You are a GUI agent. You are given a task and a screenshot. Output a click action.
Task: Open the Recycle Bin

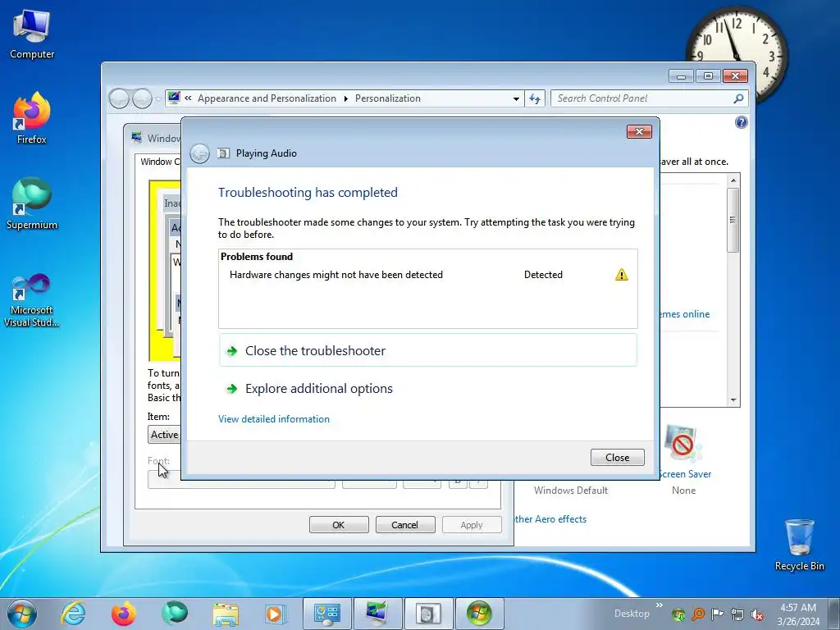pyautogui.click(x=799, y=545)
